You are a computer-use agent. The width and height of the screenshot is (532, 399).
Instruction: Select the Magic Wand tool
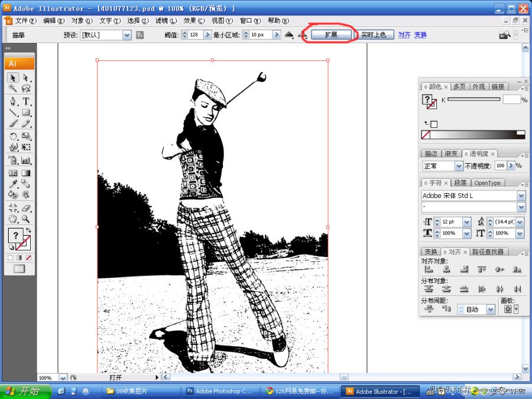(13, 89)
